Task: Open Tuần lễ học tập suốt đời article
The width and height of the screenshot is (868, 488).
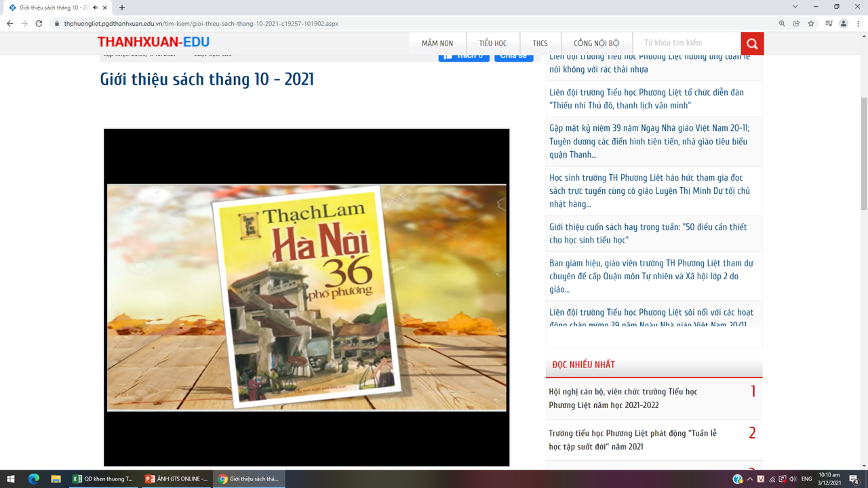Action: coord(633,440)
